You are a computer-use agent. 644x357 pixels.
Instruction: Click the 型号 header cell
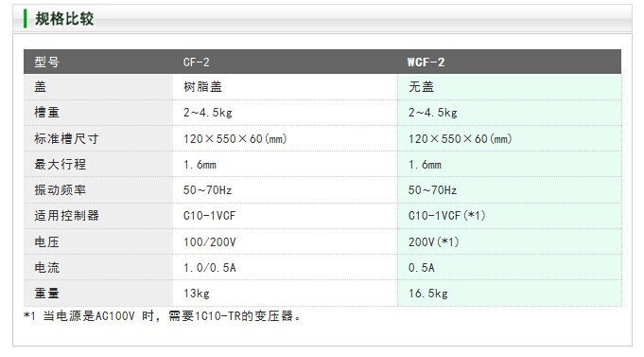[x=46, y=62]
